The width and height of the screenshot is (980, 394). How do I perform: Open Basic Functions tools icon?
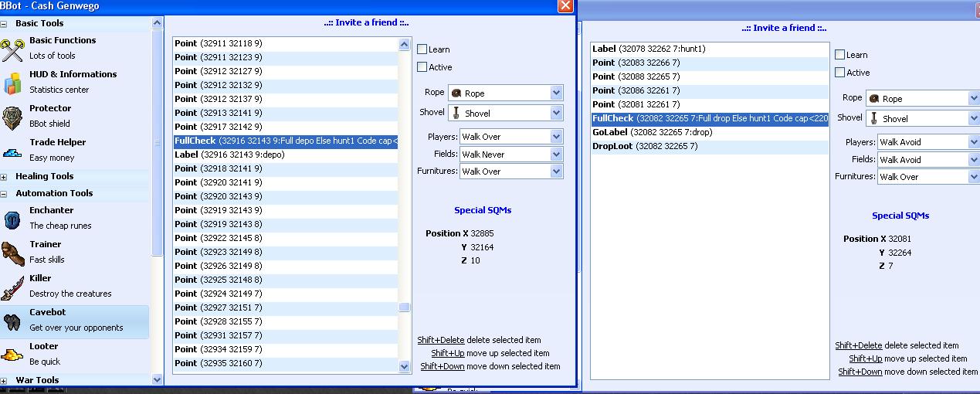[13, 49]
